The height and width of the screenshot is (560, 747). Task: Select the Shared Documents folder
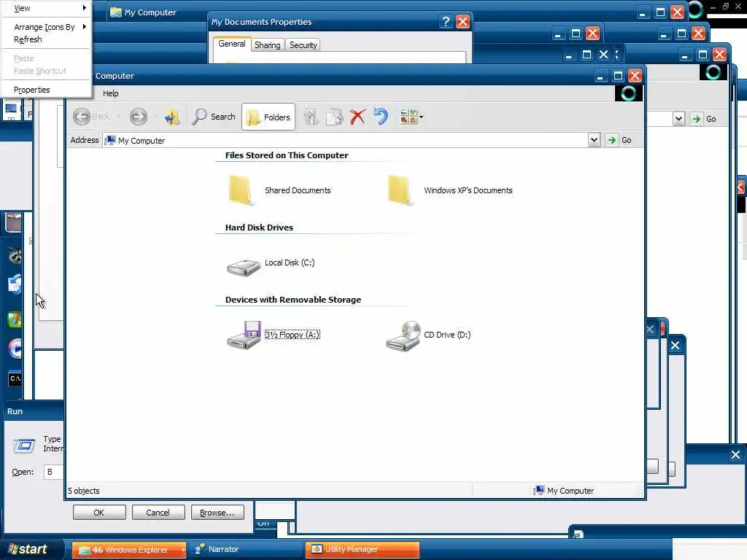click(279, 190)
